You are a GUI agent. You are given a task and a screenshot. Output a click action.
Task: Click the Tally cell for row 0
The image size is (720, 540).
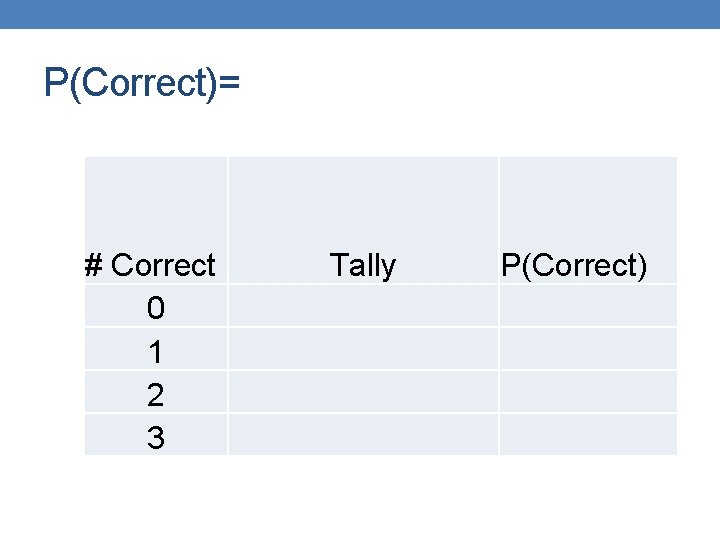click(x=362, y=306)
